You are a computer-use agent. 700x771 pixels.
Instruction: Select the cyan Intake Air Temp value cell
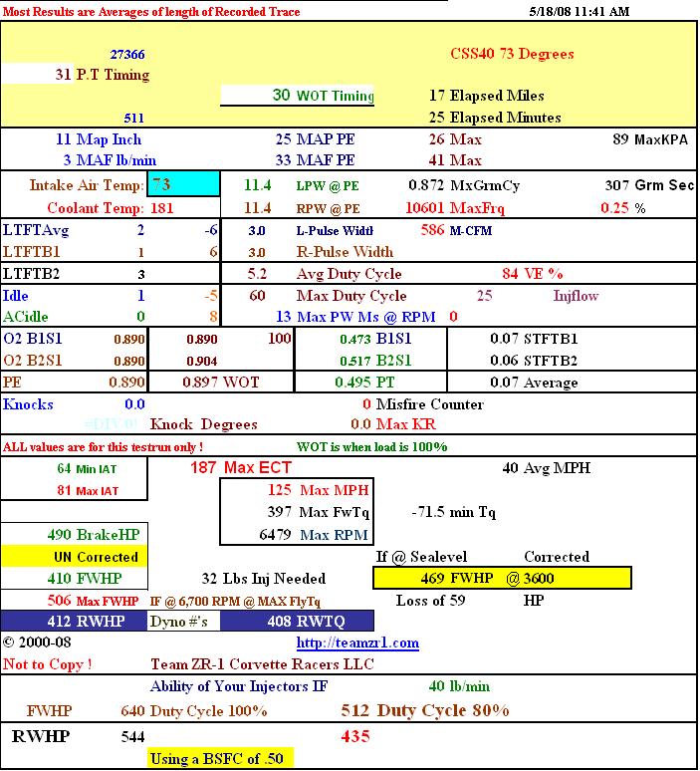tap(183, 185)
